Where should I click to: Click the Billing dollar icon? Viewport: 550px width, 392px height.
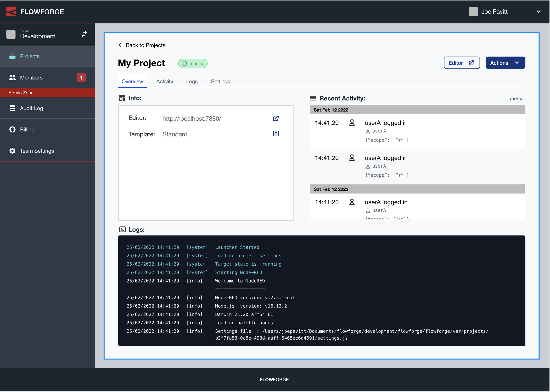click(12, 129)
